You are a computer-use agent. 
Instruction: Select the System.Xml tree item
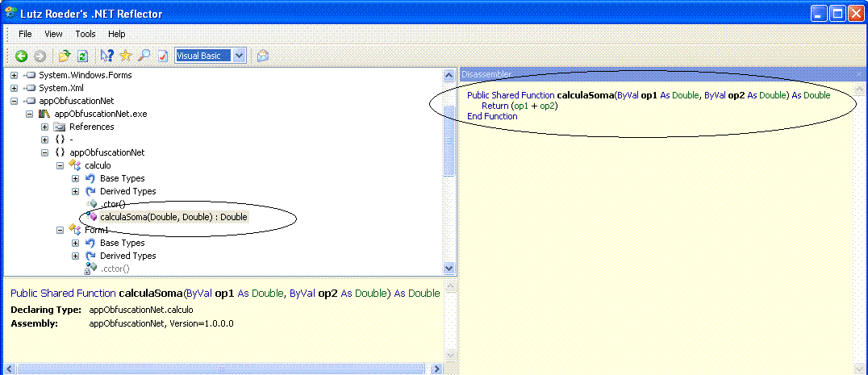[61, 88]
